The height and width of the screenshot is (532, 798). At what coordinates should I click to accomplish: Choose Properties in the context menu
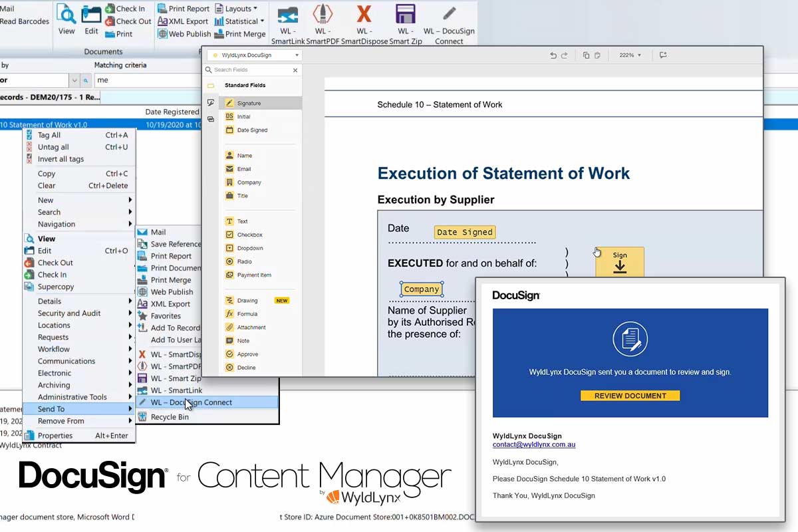point(79,436)
